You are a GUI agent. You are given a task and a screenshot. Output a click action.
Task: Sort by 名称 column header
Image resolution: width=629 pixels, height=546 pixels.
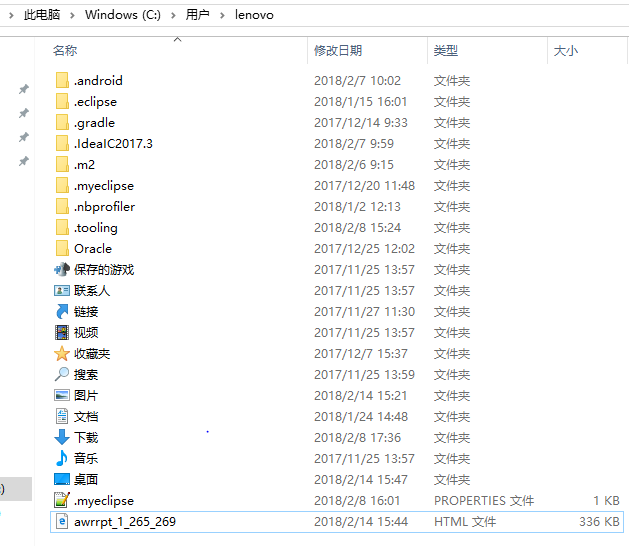(x=65, y=50)
